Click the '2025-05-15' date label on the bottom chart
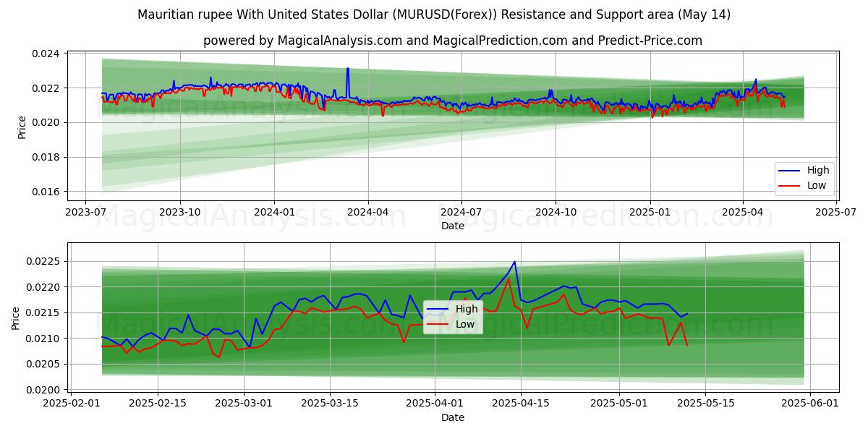868x434 pixels. pos(706,404)
